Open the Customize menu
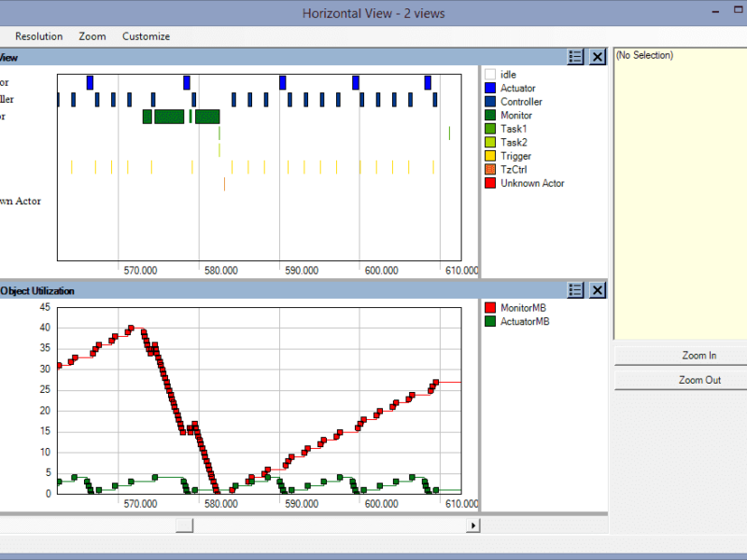The image size is (747, 560). click(x=146, y=35)
